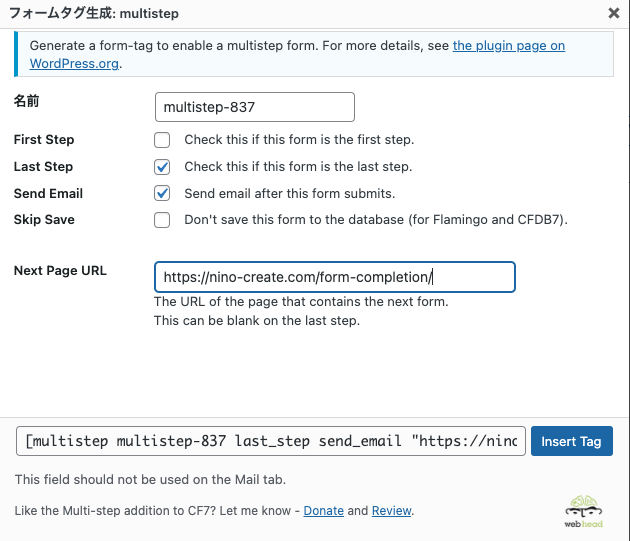Click the webhead logo icon
Viewport: 630px width, 541px height.
pyautogui.click(x=583, y=511)
